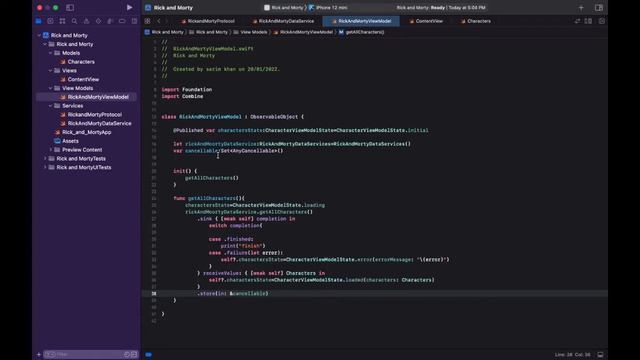Expand the Preview Content group
The width and height of the screenshot is (640, 360).
coord(51,150)
